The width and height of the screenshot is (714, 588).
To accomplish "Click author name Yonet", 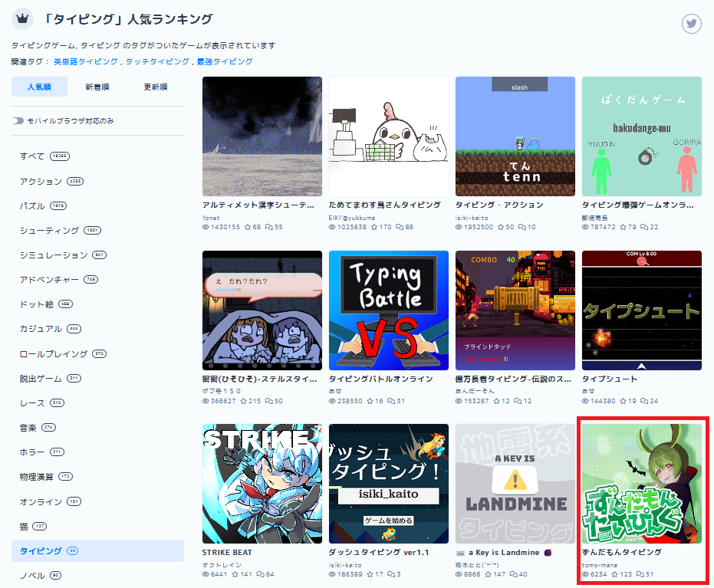I will pos(211,218).
